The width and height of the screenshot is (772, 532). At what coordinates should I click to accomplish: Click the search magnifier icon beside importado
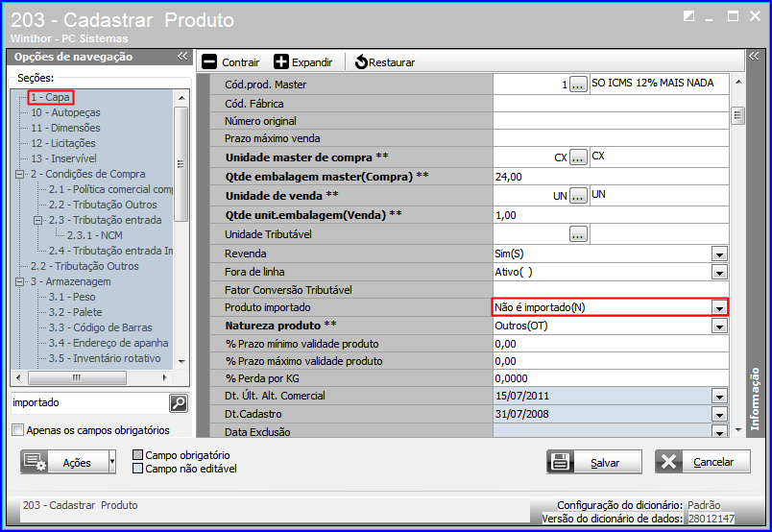click(179, 403)
